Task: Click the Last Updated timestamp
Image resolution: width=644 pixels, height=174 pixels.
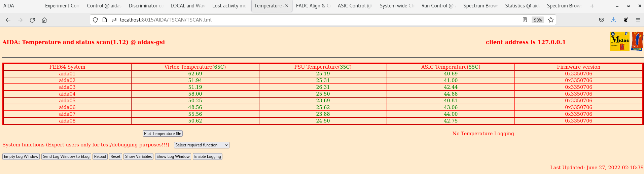Action: pyautogui.click(x=597, y=168)
